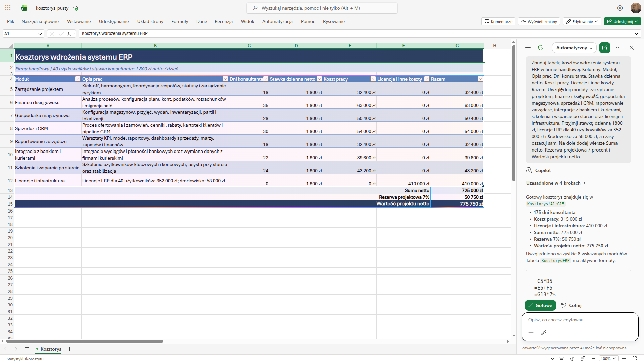Image resolution: width=644 pixels, height=362 pixels.
Task: Start a new Copilot chat
Action: (605, 48)
